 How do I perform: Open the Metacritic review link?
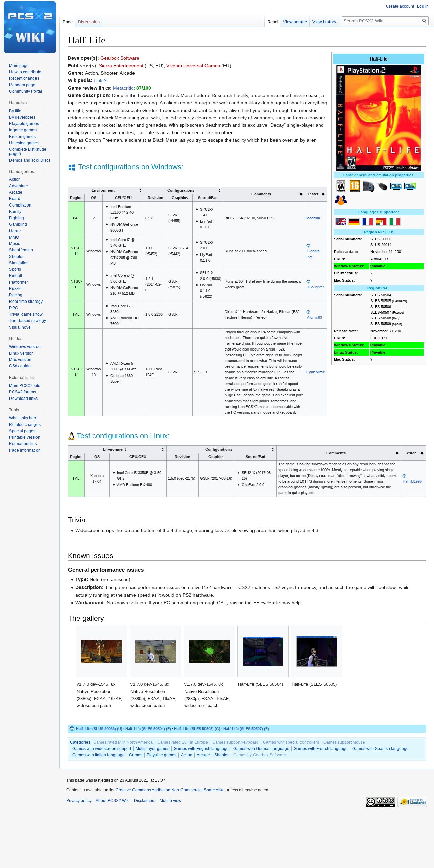tap(124, 88)
